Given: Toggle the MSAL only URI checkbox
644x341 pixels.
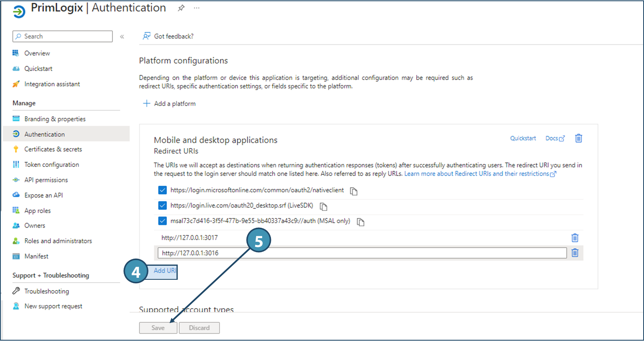Looking at the screenshot, I should pyautogui.click(x=163, y=221).
